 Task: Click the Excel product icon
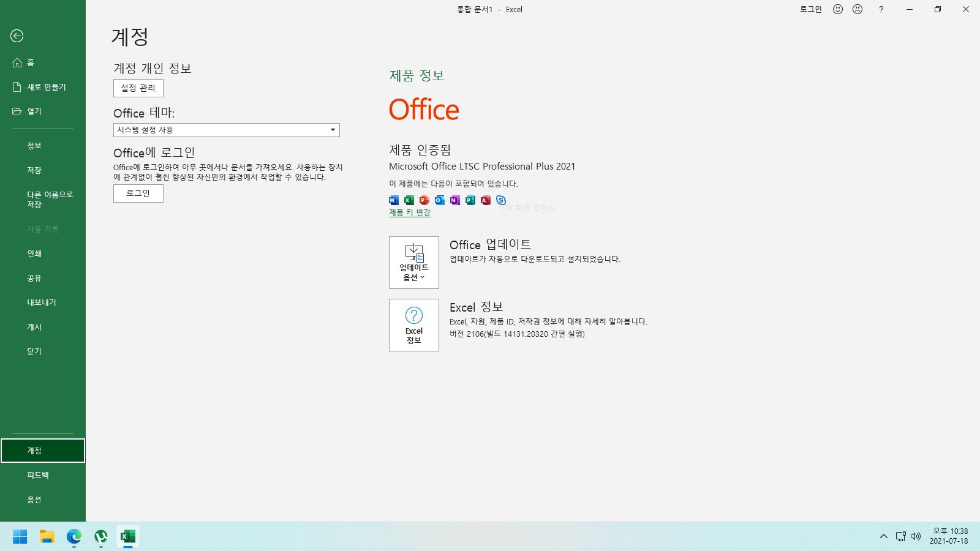(409, 200)
